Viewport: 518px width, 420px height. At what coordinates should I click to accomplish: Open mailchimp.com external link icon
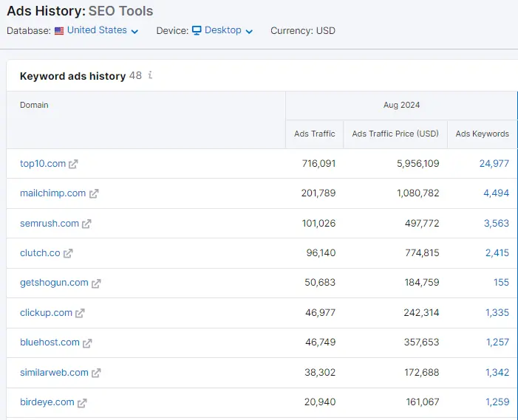click(94, 193)
